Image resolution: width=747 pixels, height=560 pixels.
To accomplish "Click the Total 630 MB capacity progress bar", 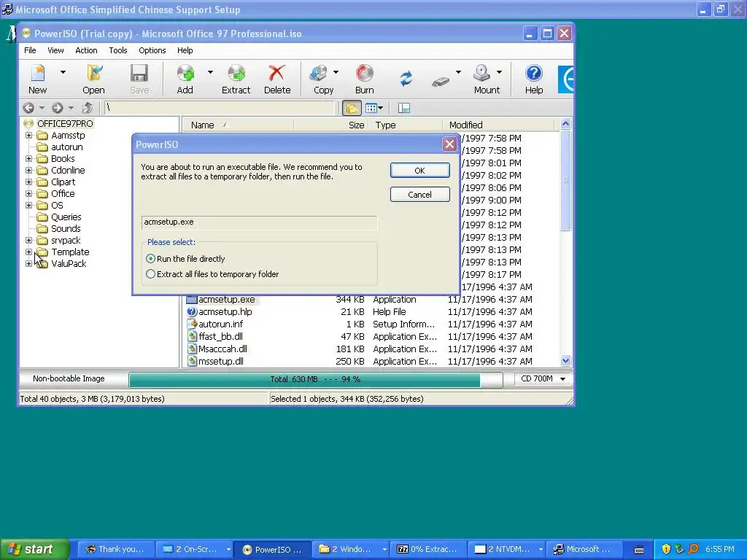I will pyautogui.click(x=315, y=379).
